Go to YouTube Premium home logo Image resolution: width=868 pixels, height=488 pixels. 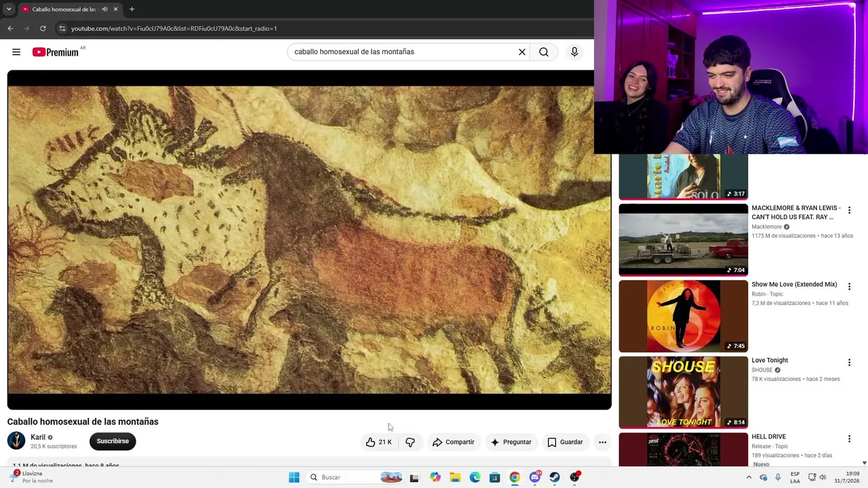pos(56,52)
